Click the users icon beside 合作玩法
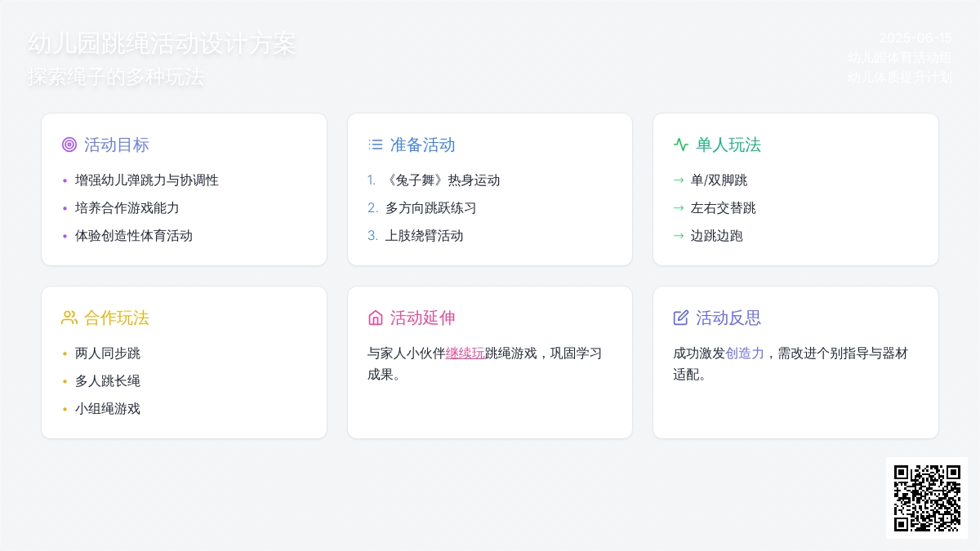Viewport: 980px width, 551px height. click(x=69, y=318)
